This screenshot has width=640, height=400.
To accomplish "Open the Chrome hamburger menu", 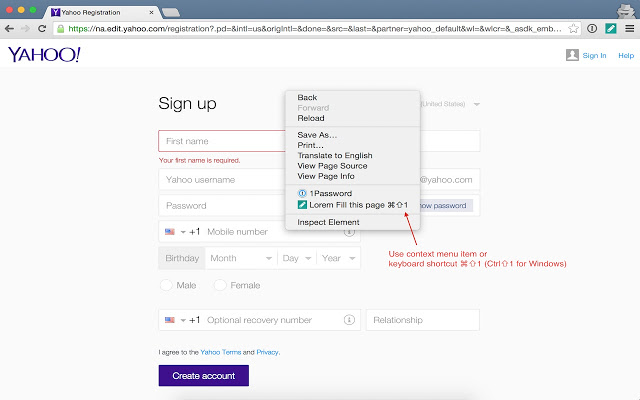I will click(630, 29).
